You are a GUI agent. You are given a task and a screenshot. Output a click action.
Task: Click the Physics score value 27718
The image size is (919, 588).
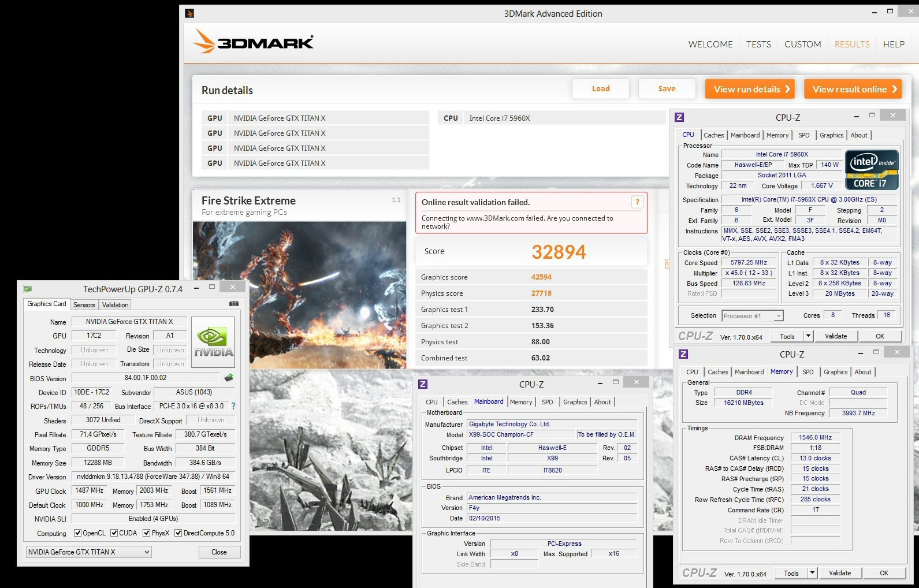[x=541, y=293]
